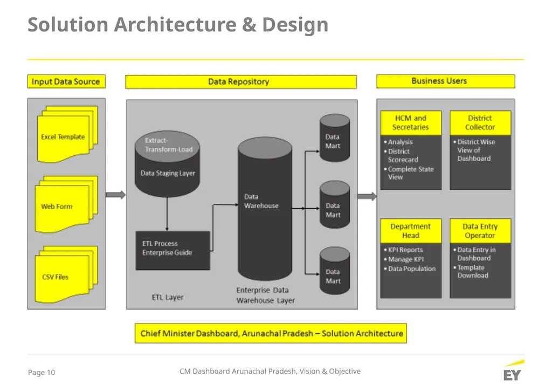Click the gray arrow pointing to Business Users
Image resolution: width=552 pixels, height=392 pixels.
(x=367, y=196)
